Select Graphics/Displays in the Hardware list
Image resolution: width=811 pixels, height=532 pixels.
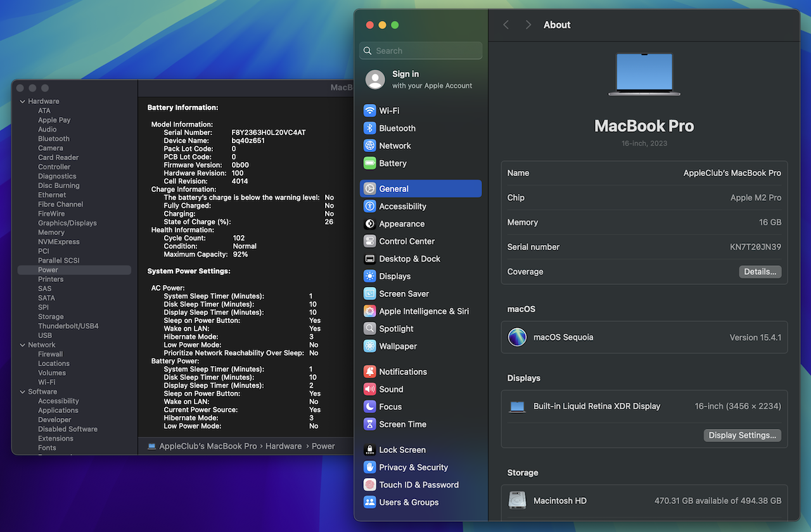(67, 223)
